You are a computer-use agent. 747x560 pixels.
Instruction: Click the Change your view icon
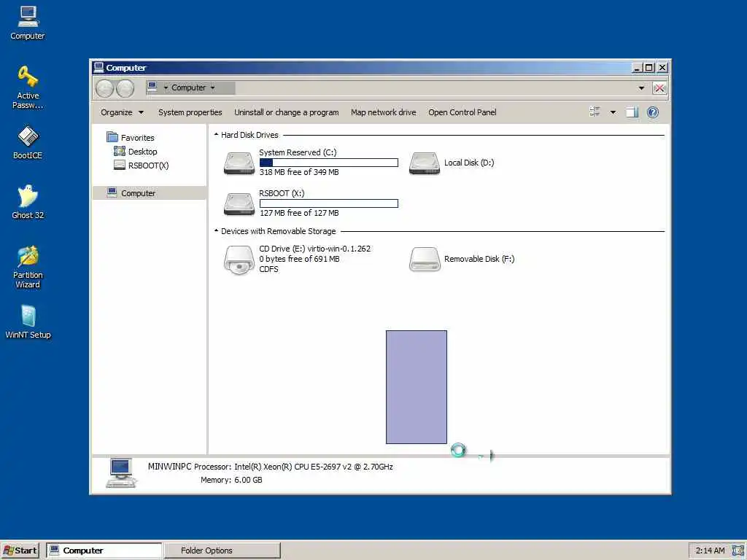(595, 112)
